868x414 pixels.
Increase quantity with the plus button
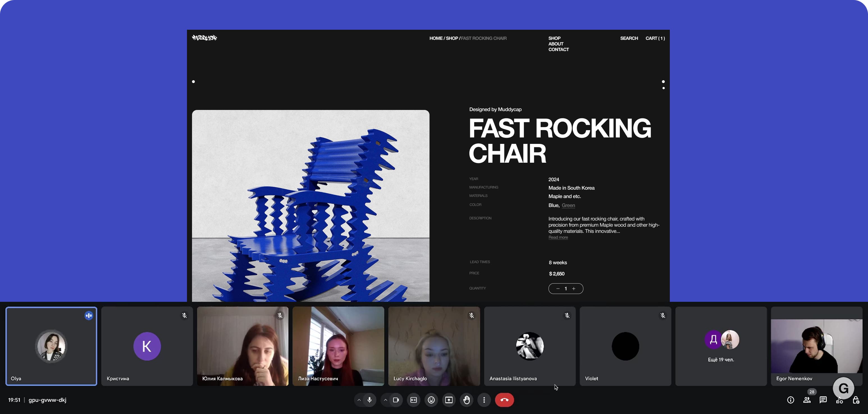[574, 288]
